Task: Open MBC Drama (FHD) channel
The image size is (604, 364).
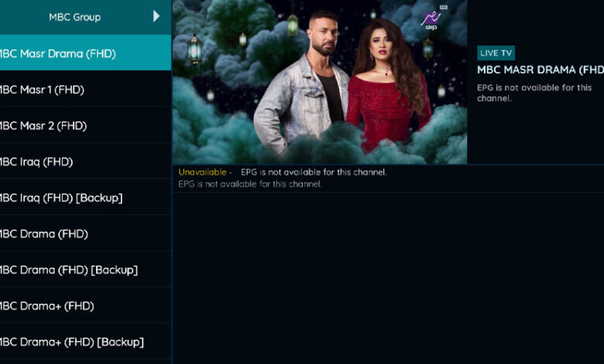Action: pyautogui.click(x=85, y=234)
